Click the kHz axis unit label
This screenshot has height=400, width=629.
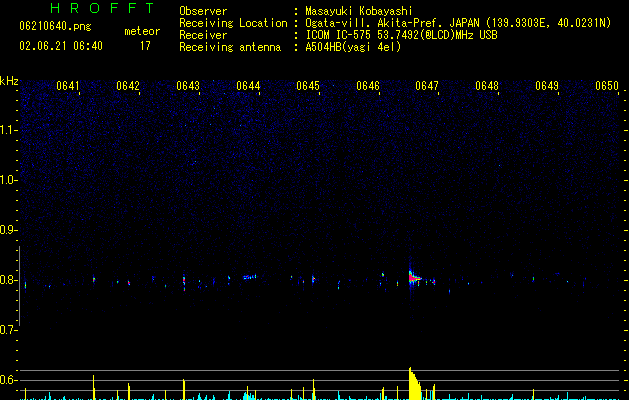(x=9, y=81)
